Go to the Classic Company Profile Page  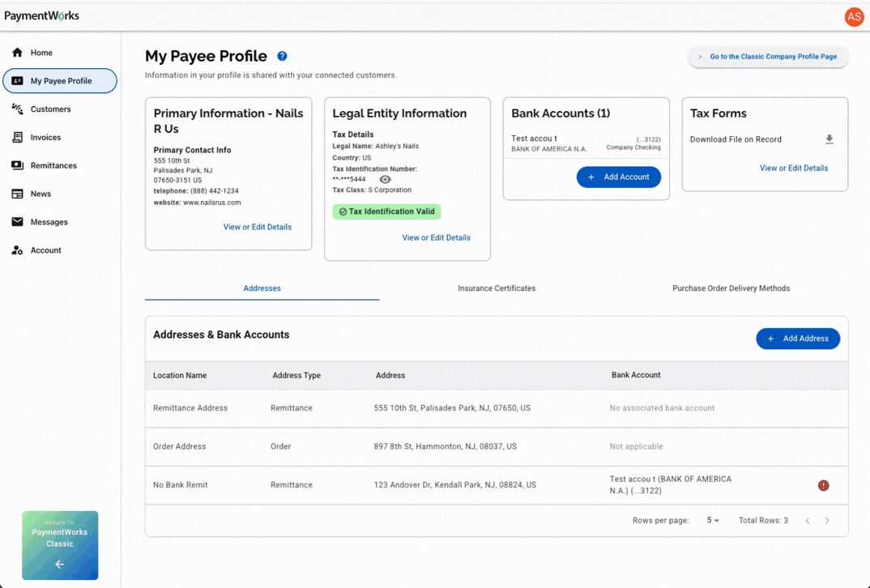(x=768, y=57)
